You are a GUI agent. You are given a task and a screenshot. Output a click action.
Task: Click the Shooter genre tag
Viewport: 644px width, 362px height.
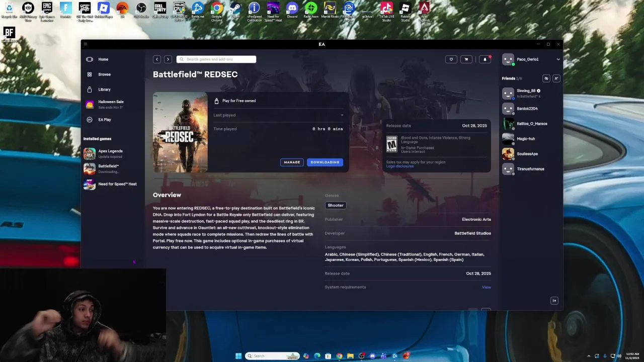pyautogui.click(x=336, y=205)
